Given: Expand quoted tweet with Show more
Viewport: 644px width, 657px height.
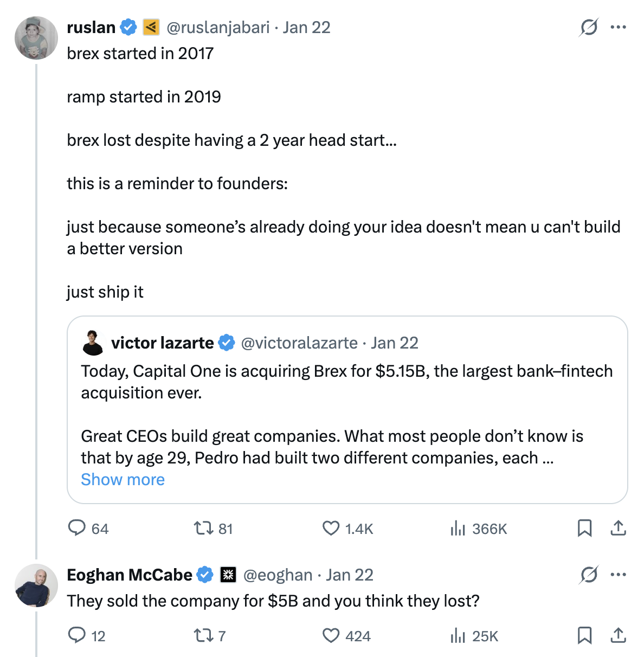Looking at the screenshot, I should pyautogui.click(x=123, y=480).
